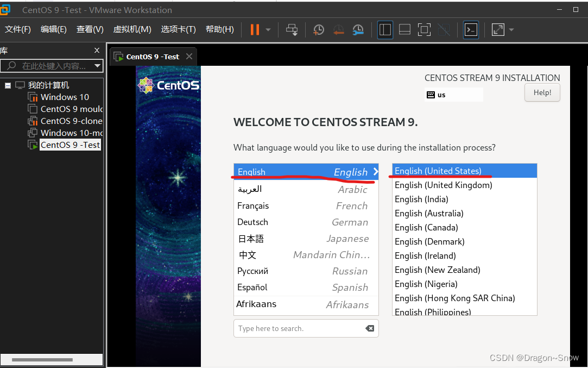Screen dimensions: 588x368
Task: Select English (Denmark) locale
Action: pos(465,241)
